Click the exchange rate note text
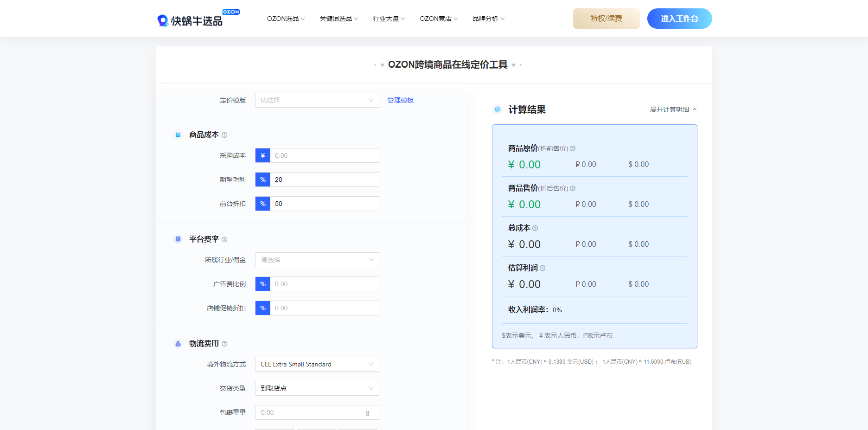868x430 pixels. [592, 362]
